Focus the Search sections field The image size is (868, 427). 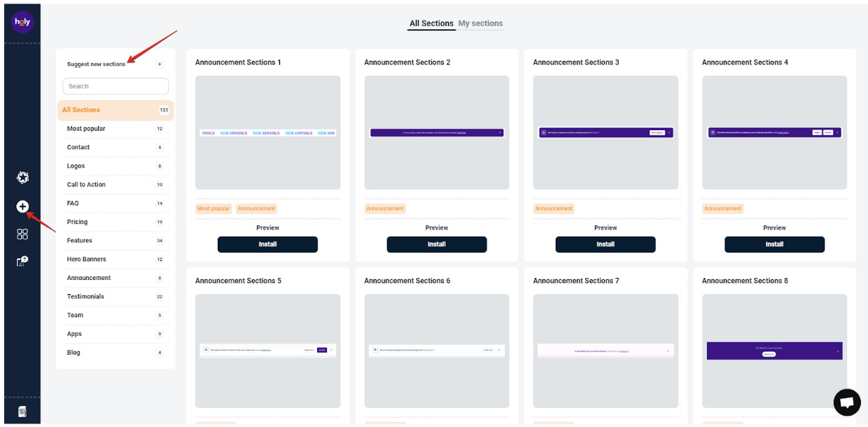(115, 86)
